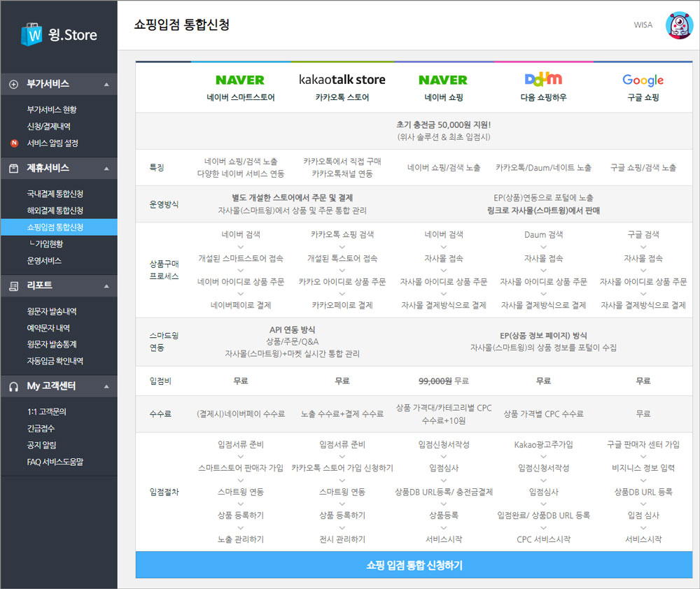Click the 수수료 row label

[x=160, y=414]
